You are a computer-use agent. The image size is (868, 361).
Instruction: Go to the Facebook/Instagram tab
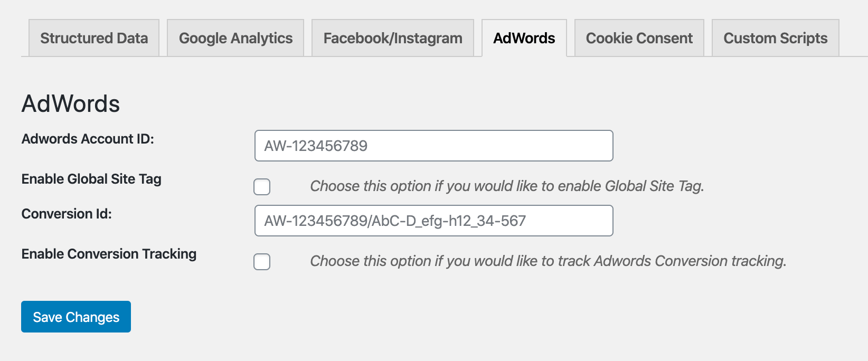point(393,38)
